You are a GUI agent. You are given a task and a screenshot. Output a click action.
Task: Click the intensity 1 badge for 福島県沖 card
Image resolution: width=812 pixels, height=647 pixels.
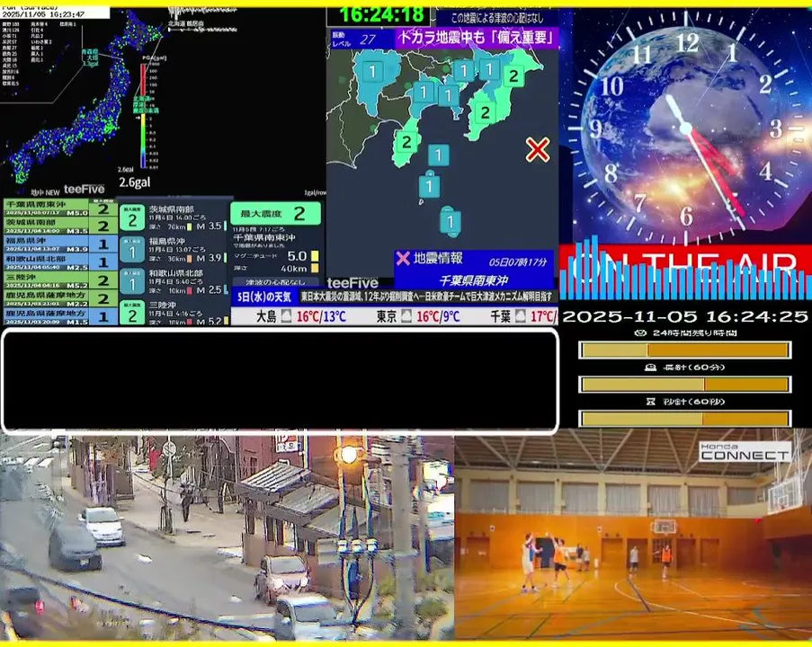[x=132, y=250]
